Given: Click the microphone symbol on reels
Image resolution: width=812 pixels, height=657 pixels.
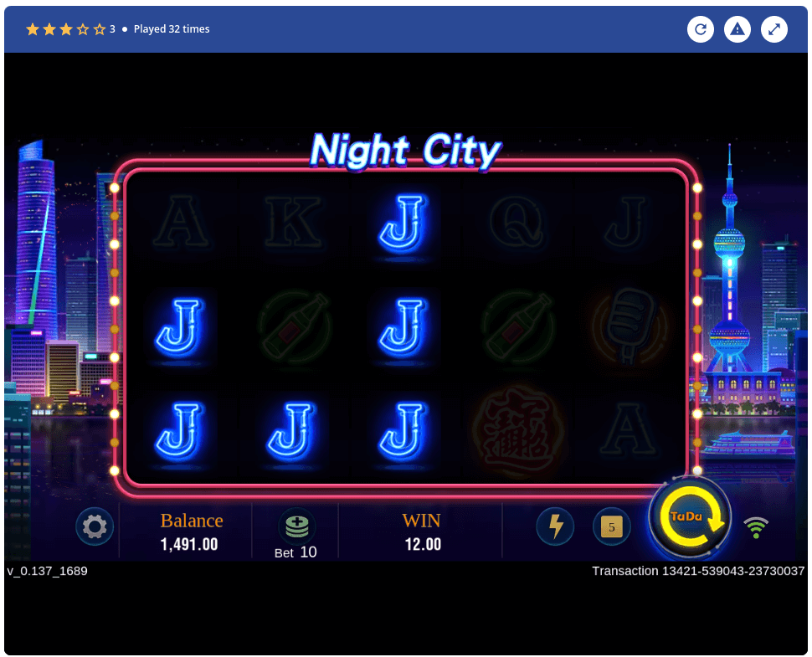Looking at the screenshot, I should (628, 326).
